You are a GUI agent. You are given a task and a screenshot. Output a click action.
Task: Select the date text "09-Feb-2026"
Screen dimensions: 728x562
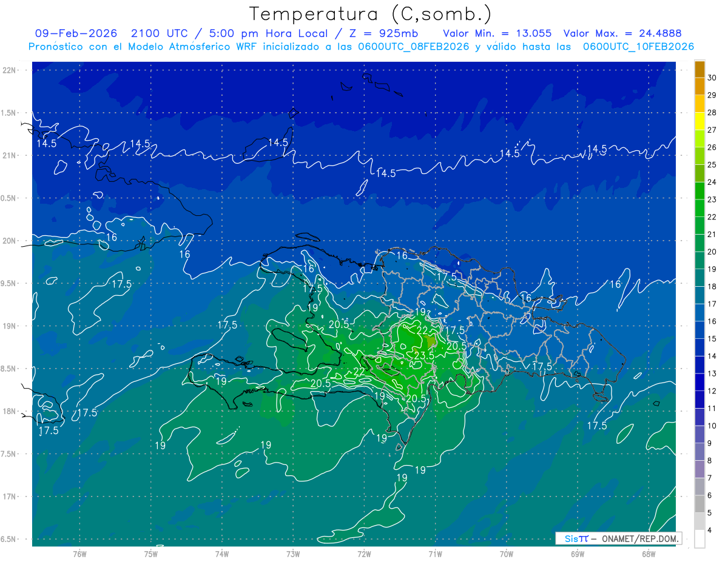[x=76, y=33]
